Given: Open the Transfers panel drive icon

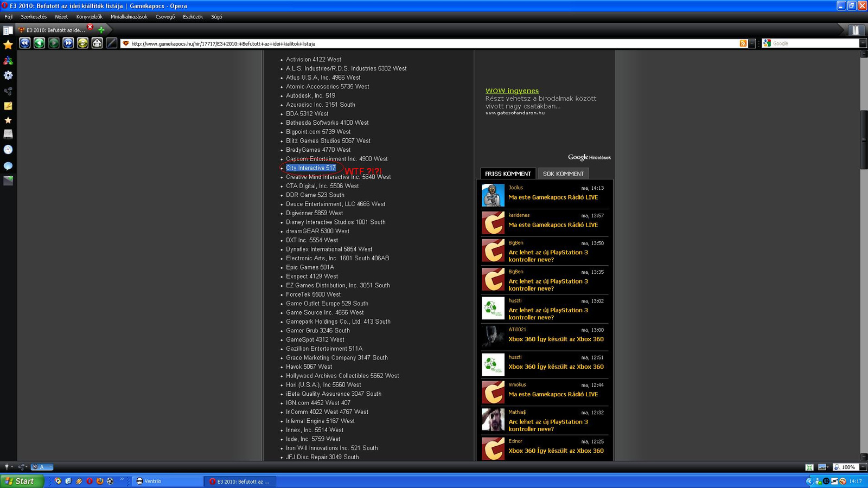Looking at the screenshot, I should pyautogui.click(x=8, y=134).
